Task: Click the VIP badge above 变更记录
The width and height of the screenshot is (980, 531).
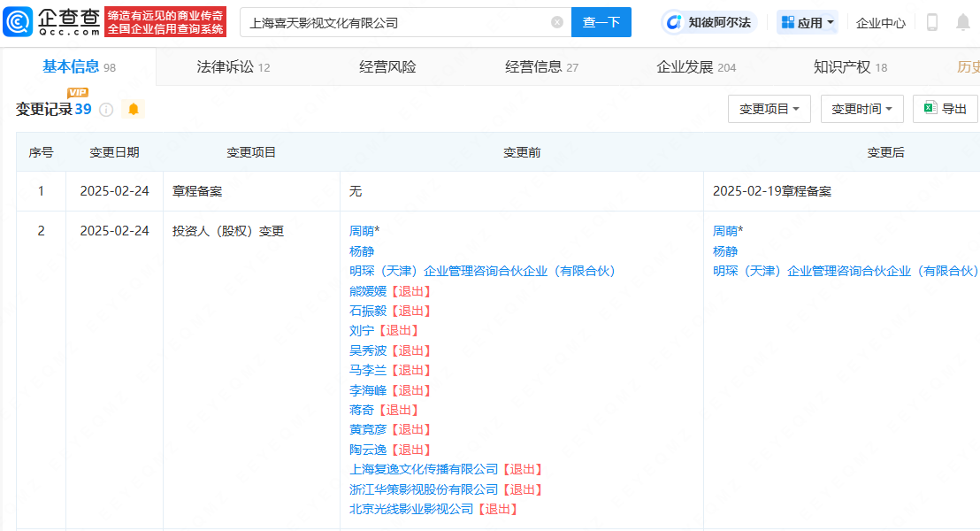Action: tap(78, 93)
